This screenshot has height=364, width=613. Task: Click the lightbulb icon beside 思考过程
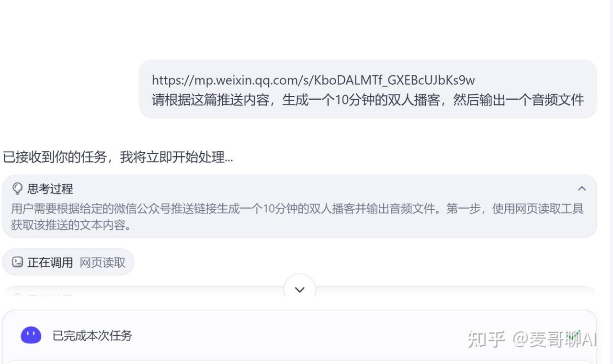click(x=17, y=189)
